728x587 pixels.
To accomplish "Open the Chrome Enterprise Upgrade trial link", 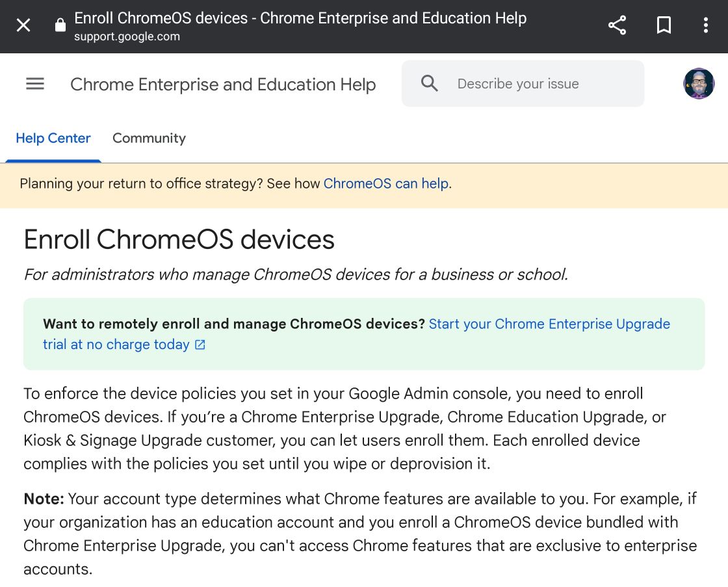I will (x=549, y=324).
